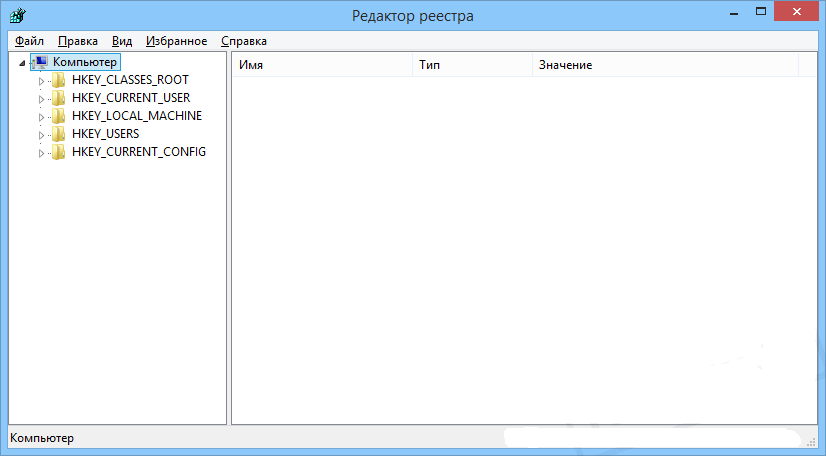Click the HKEY_CLASSES_ROOT folder icon
Screen dimensions: 826x456
click(x=59, y=80)
